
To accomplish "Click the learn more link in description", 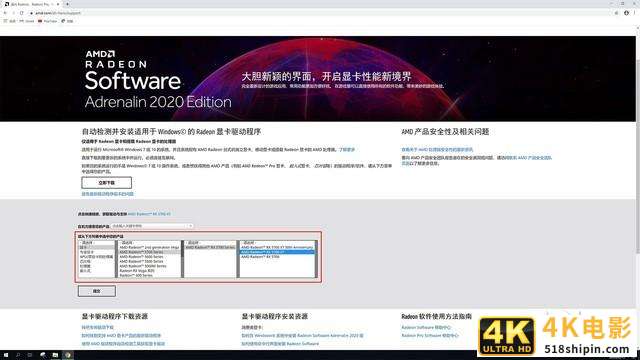I will coord(347,150).
